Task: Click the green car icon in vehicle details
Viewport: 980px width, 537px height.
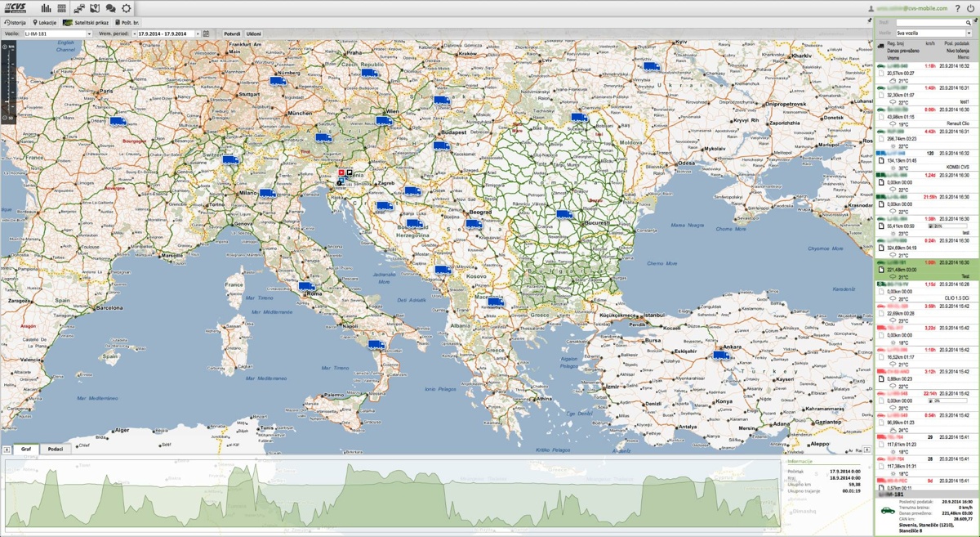Action: coord(887,511)
